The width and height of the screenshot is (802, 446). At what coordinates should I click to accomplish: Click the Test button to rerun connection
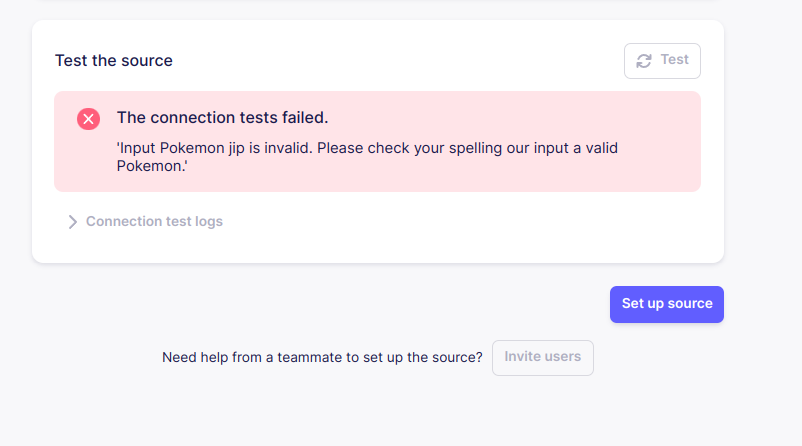pos(662,61)
